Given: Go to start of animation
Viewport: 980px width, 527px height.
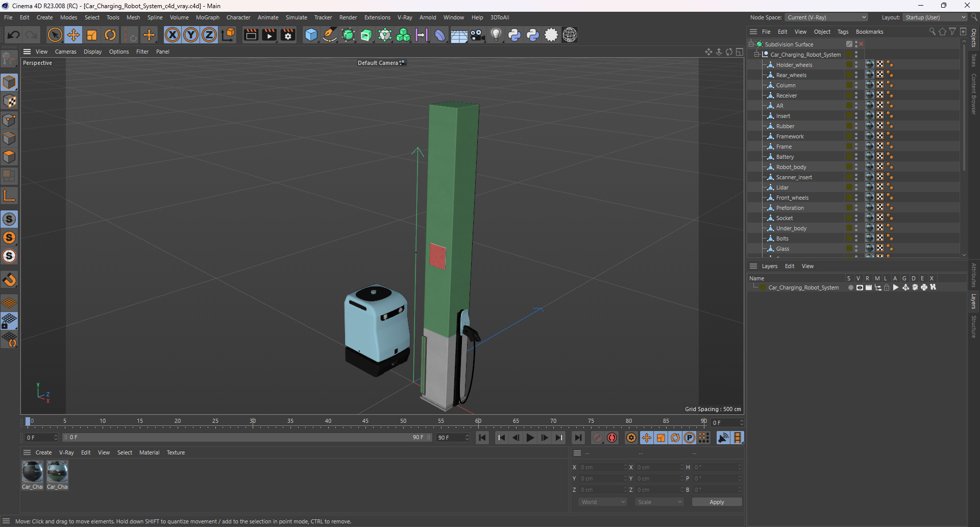Looking at the screenshot, I should 482,438.
